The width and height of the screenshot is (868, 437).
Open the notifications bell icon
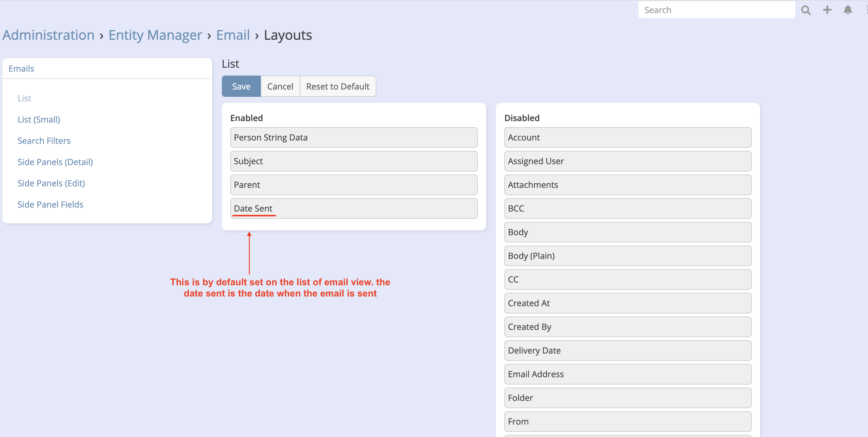point(848,10)
